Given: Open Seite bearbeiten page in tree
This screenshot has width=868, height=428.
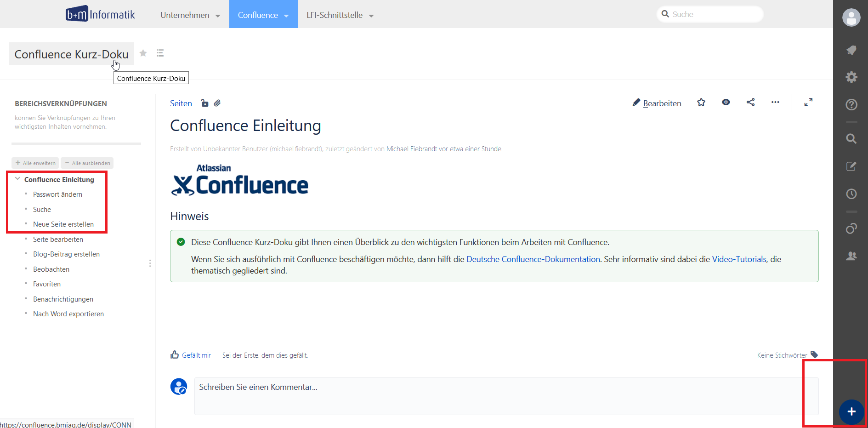Looking at the screenshot, I should [x=58, y=240].
